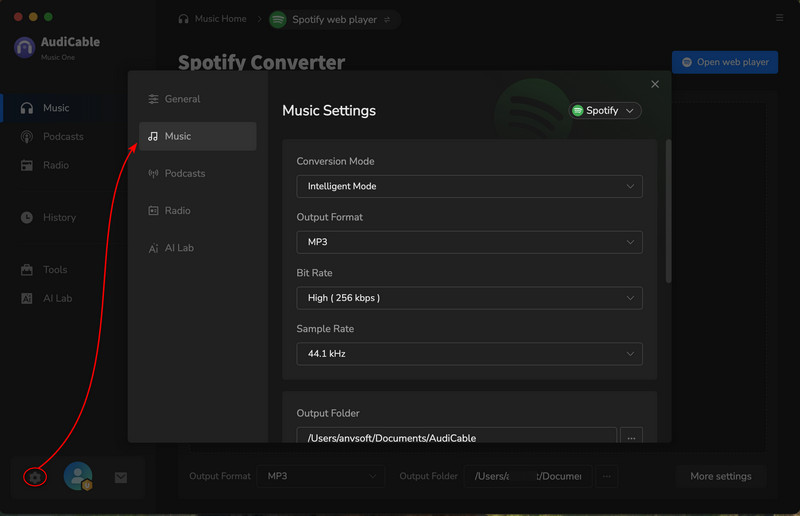
Task: Click More settings button
Action: [x=720, y=476]
